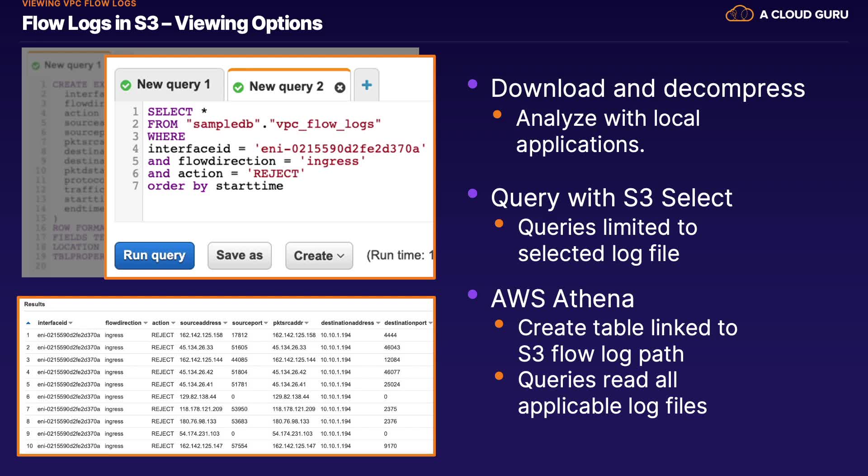This screenshot has width=868, height=476.
Task: Select the New query 2 tab
Action: pos(289,86)
